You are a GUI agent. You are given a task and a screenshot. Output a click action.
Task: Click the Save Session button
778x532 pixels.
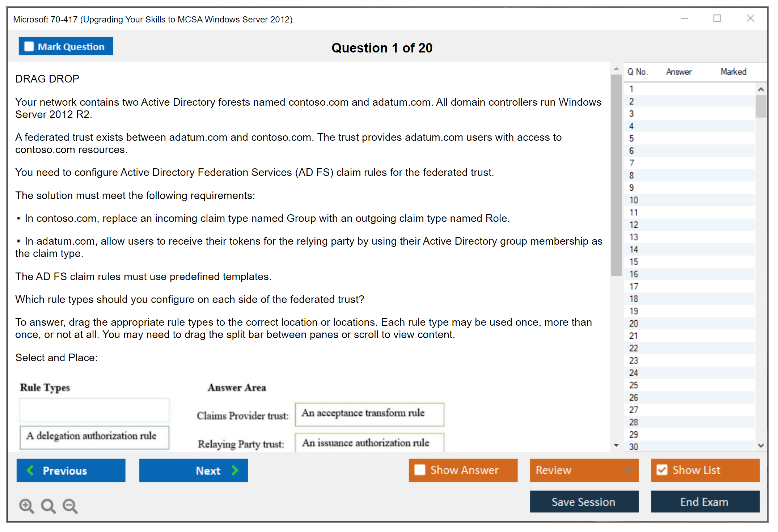pos(584,502)
